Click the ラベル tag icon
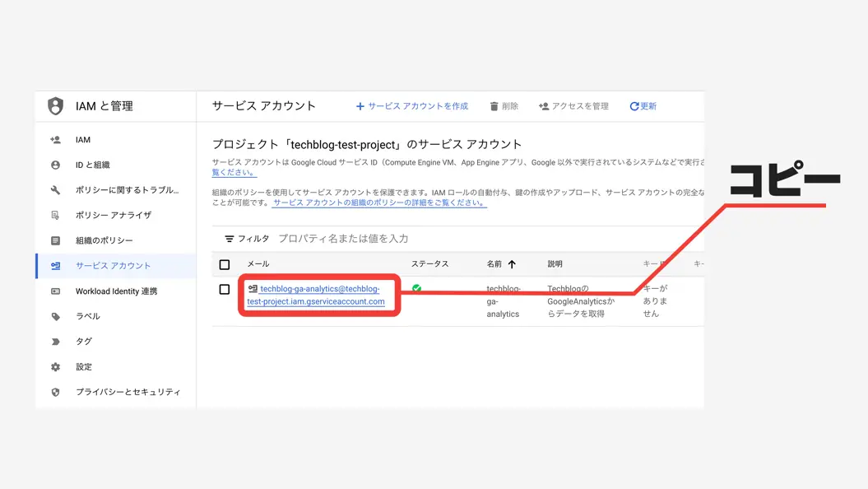Screen dimensions: 868x489 55,316
